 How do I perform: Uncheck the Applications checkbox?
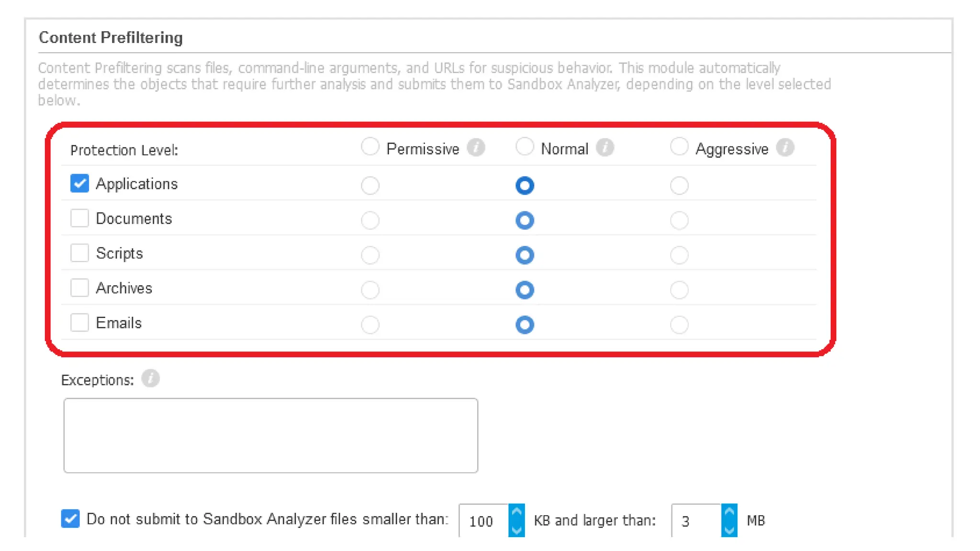tap(79, 184)
